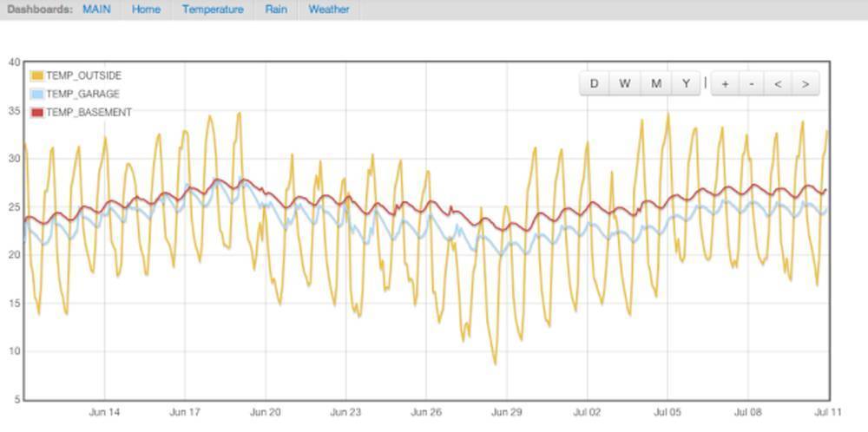Advance forward with the > arrow

click(806, 83)
